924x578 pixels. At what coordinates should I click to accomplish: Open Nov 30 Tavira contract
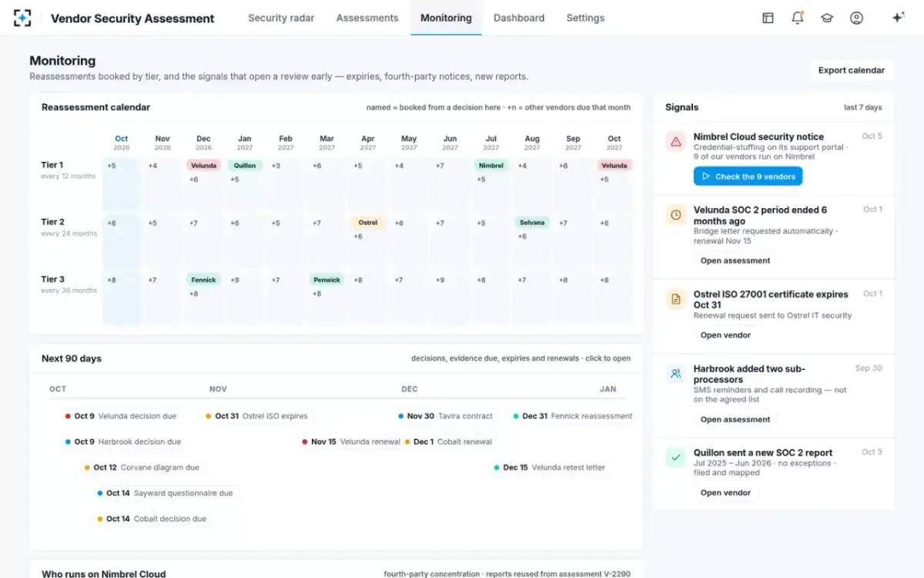pyautogui.click(x=445, y=416)
